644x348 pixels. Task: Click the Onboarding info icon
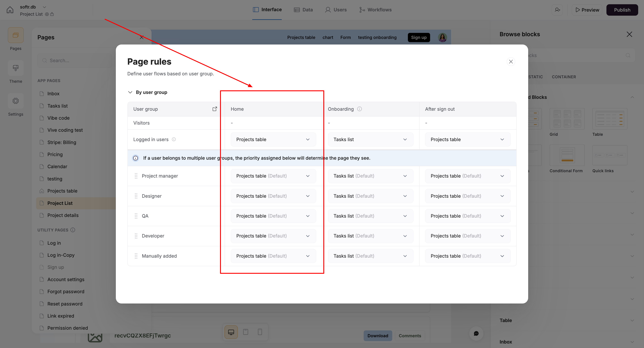click(x=360, y=109)
